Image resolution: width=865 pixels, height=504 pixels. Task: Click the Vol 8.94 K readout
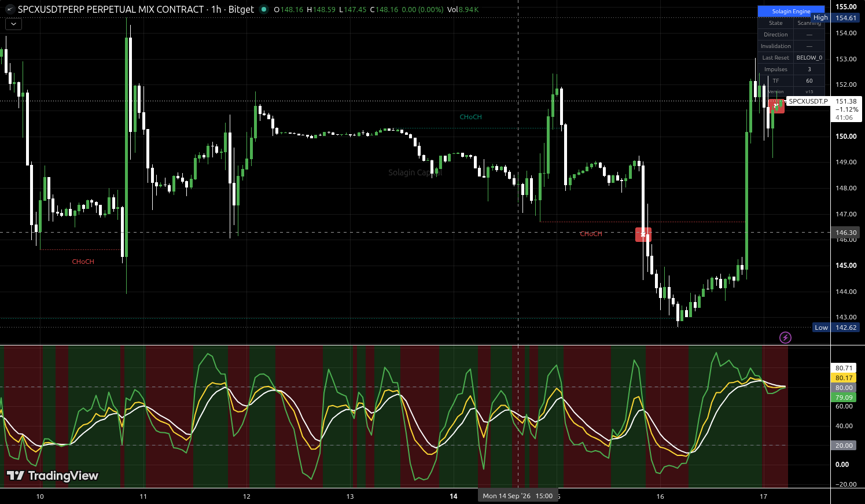(463, 10)
